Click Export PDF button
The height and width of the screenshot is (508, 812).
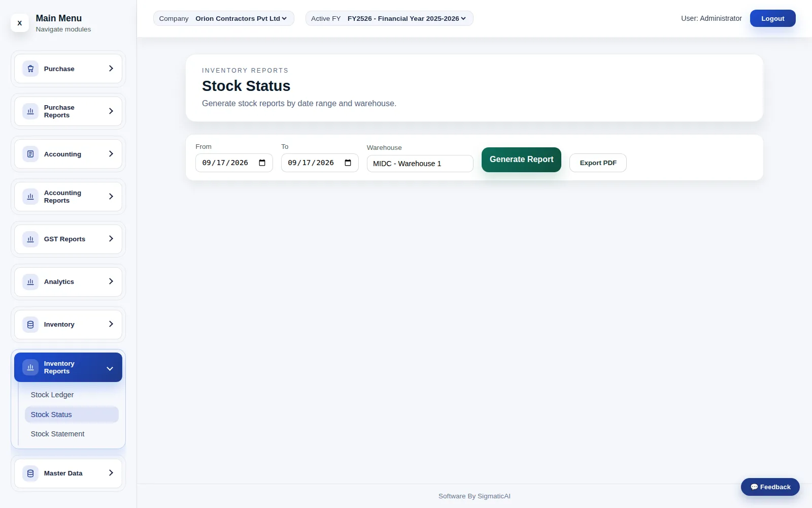coord(598,163)
